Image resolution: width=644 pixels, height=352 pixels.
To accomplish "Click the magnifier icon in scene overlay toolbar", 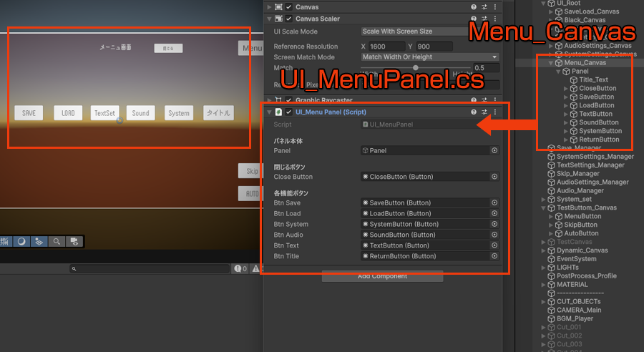I will pyautogui.click(x=56, y=242).
